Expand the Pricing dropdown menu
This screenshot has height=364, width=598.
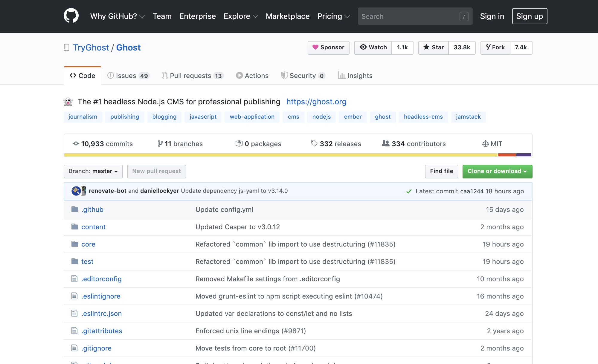tap(333, 16)
